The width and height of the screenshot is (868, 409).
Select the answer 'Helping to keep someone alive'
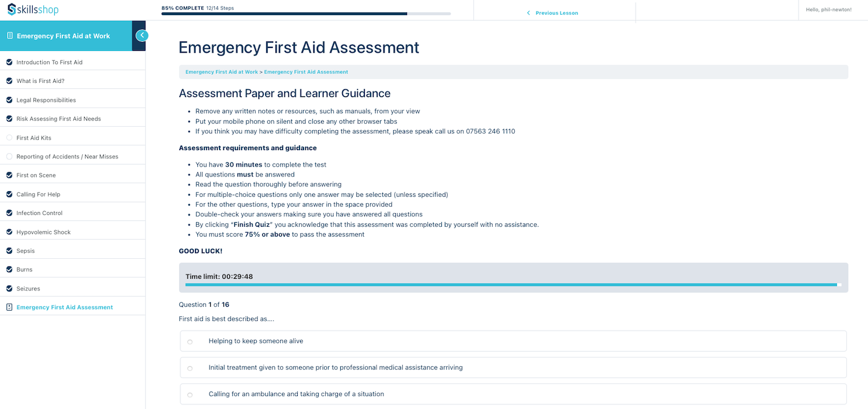pyautogui.click(x=190, y=342)
